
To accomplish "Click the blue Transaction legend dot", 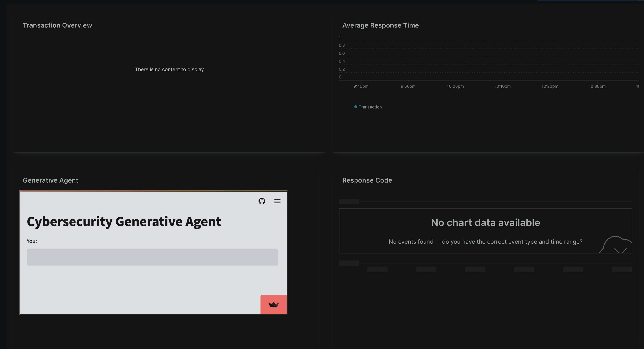I will coord(355,107).
